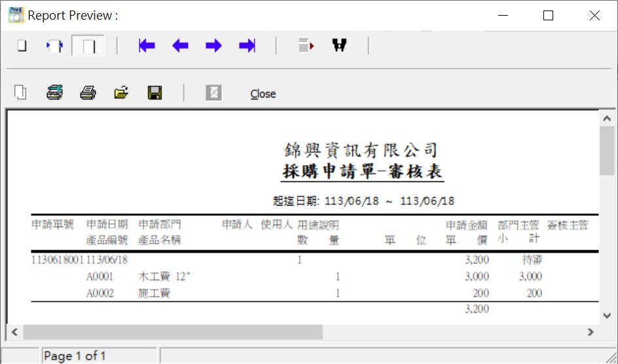
Task: Maximize the Report Preview window
Action: click(548, 15)
